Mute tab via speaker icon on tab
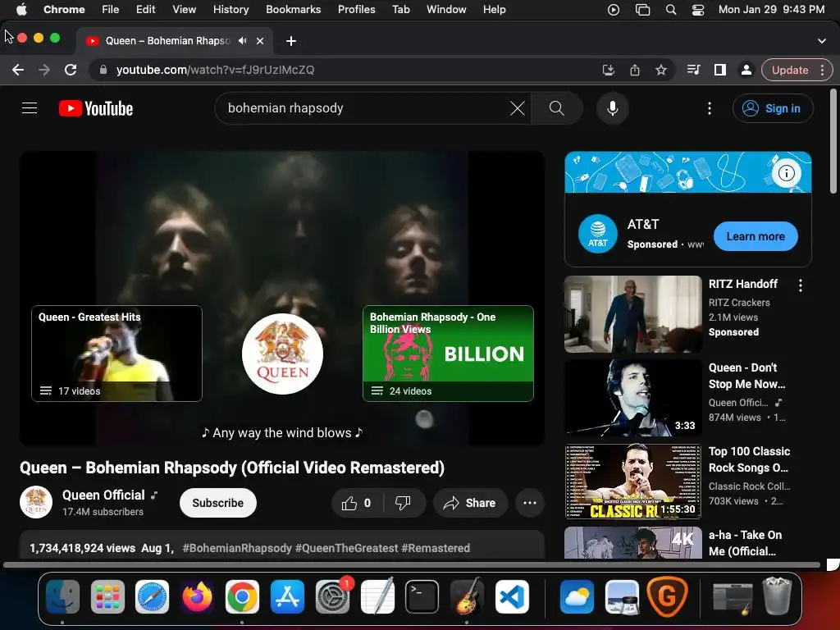This screenshot has width=840, height=630. coord(243,41)
